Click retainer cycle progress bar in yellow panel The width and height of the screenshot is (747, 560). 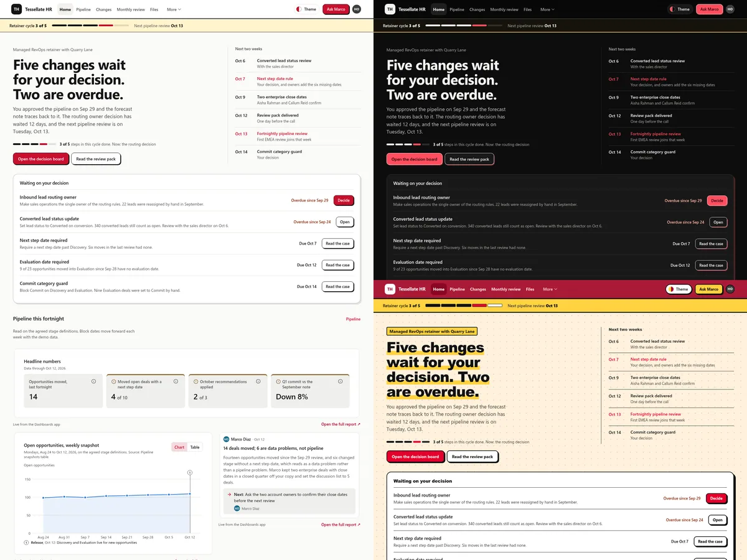coord(464,306)
